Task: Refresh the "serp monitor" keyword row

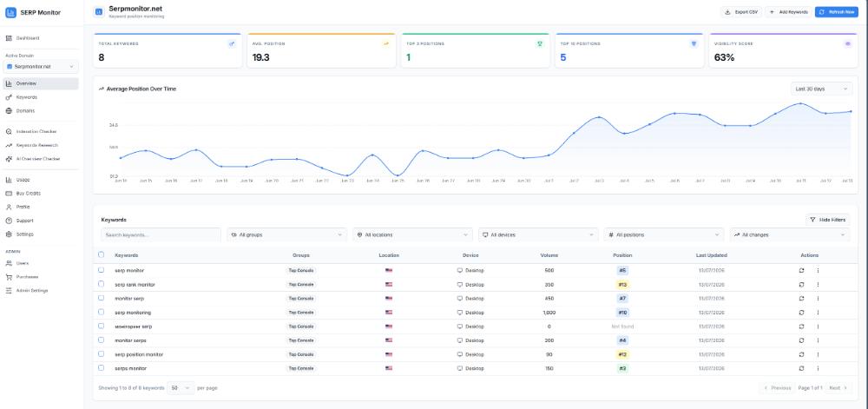Action: pos(801,271)
